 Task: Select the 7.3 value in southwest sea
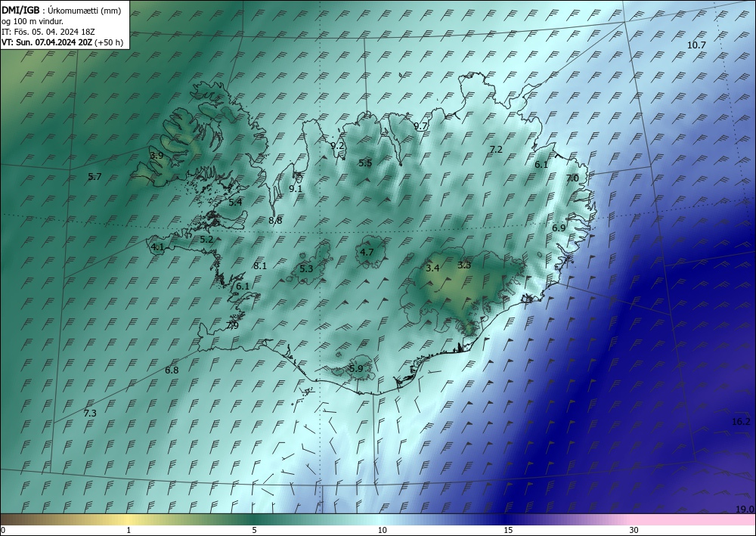pos(90,413)
